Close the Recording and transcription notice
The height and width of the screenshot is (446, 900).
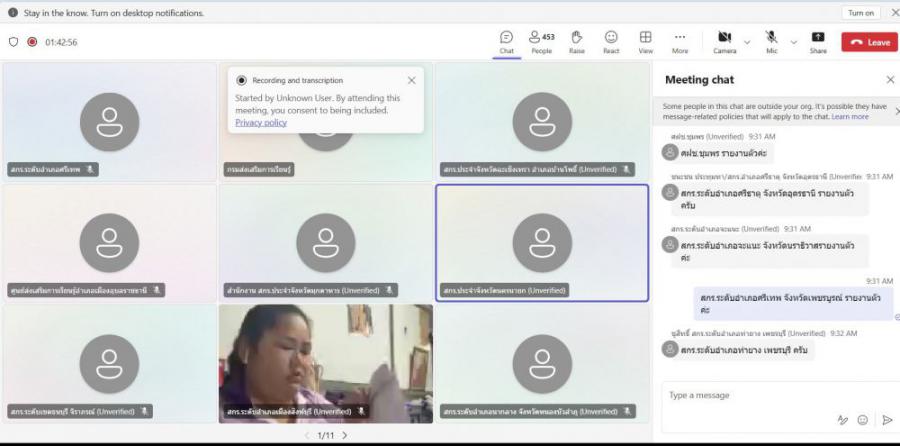click(x=411, y=80)
